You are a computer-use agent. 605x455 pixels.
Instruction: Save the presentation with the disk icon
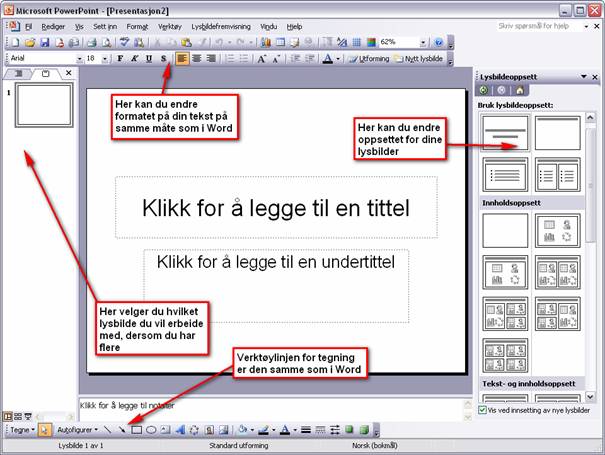tap(45, 42)
